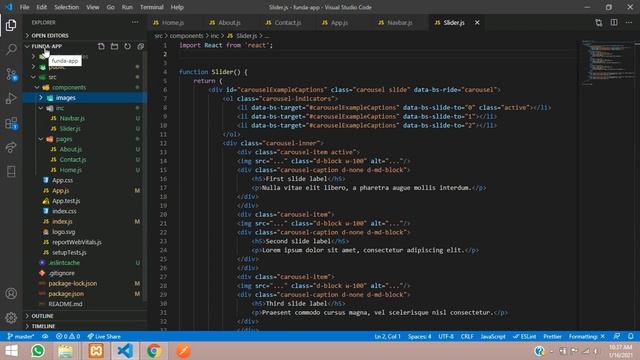Change Spaces: 4 indentation setting
The image size is (640, 360).
pyautogui.click(x=420, y=336)
